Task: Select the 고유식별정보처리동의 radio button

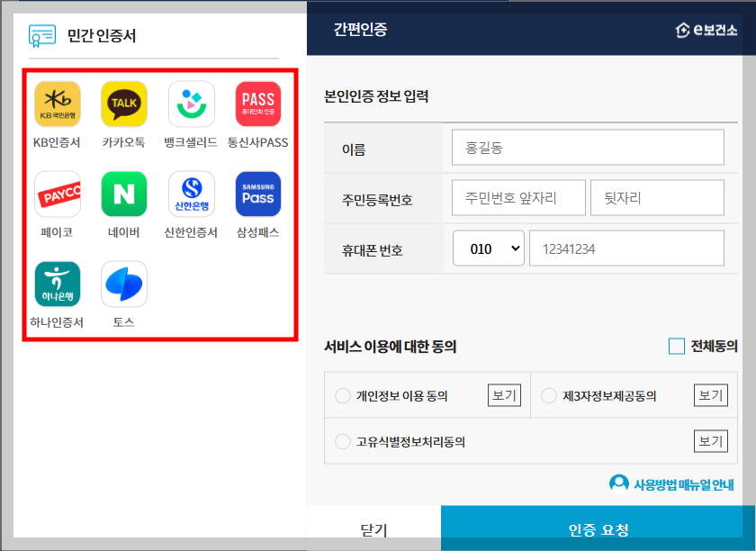Action: (x=342, y=441)
